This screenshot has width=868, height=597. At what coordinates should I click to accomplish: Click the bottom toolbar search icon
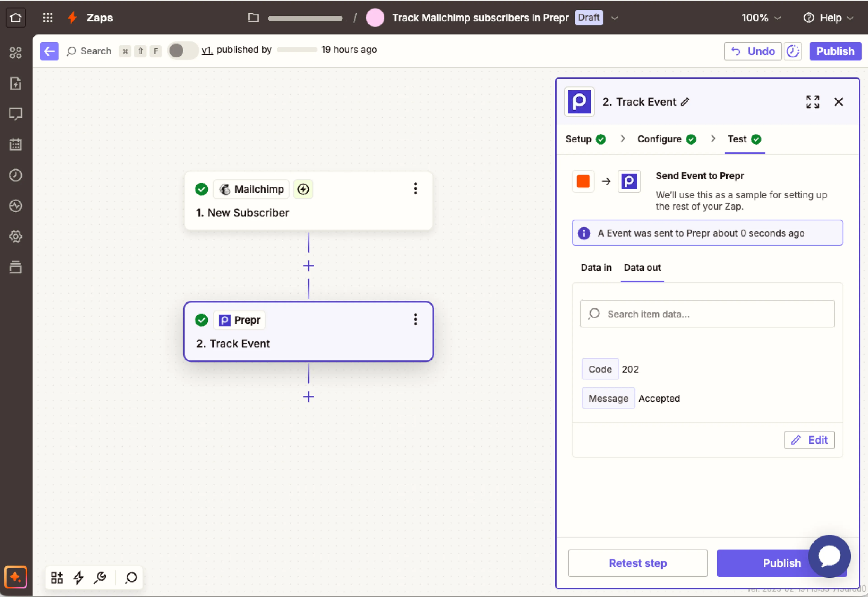click(x=131, y=578)
